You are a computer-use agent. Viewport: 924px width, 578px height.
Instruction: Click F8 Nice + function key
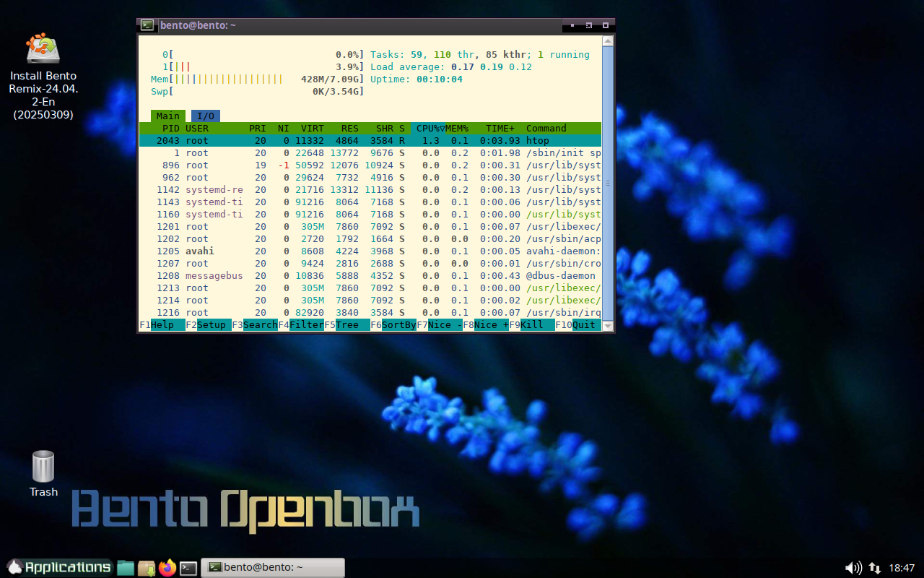pyautogui.click(x=486, y=325)
